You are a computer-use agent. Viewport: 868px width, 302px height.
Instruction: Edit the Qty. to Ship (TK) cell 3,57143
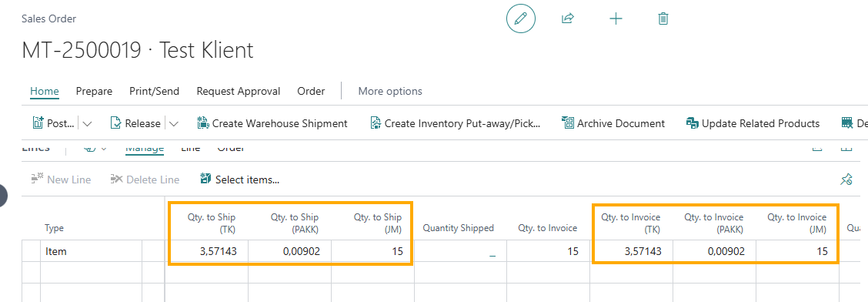click(207, 251)
